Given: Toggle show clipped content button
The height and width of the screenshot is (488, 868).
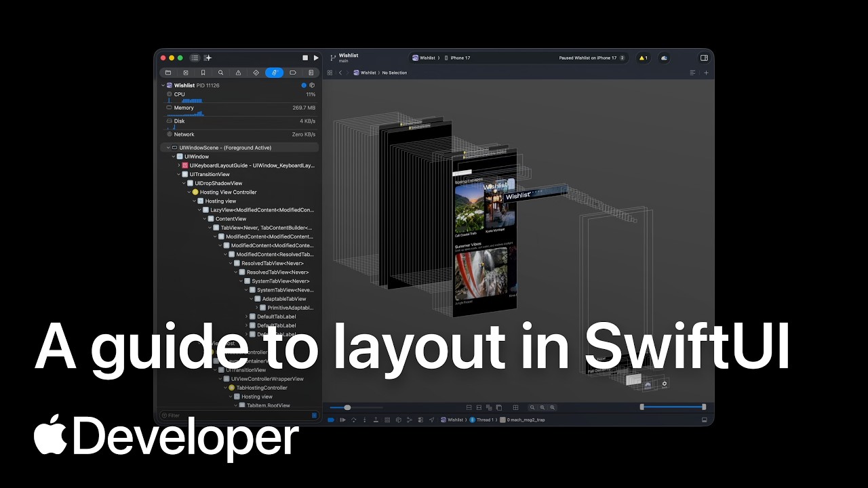Looking at the screenshot, I should (469, 407).
